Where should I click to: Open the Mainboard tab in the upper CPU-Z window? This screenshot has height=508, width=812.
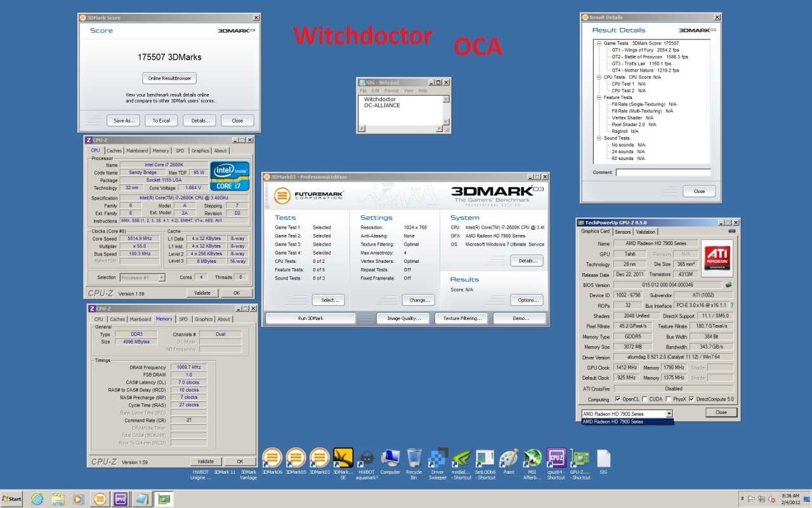coord(136,150)
